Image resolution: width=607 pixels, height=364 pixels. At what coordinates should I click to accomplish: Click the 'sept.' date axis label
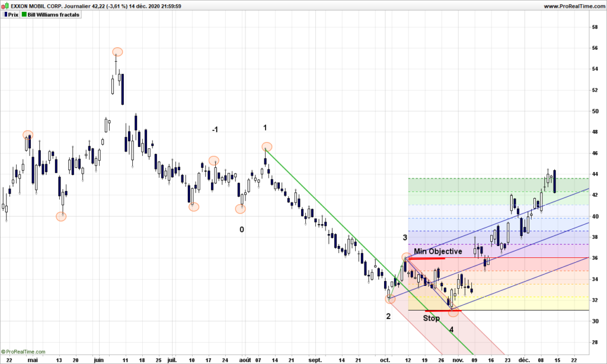pyautogui.click(x=315, y=360)
